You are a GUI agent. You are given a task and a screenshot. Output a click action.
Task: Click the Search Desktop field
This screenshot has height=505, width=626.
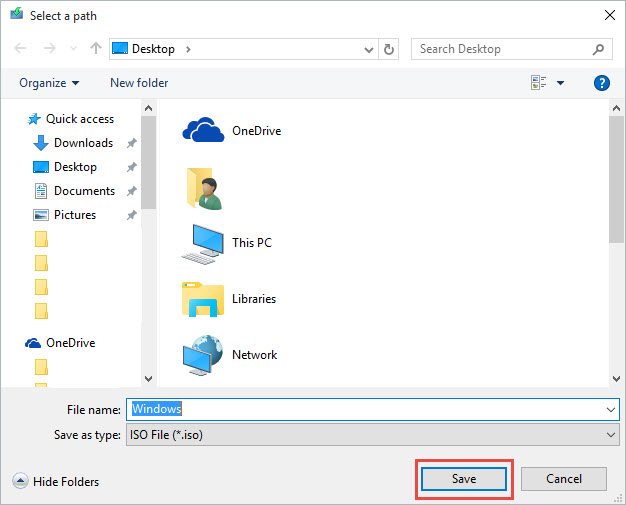point(512,49)
